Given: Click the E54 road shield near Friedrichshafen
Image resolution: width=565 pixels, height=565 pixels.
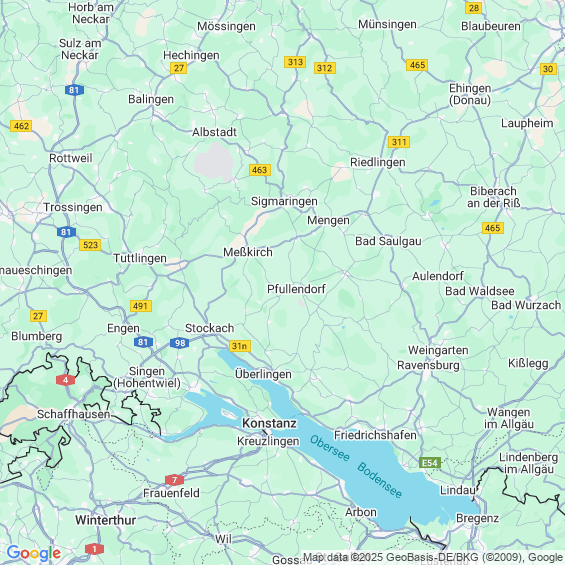Looking at the screenshot, I should coord(430,463).
